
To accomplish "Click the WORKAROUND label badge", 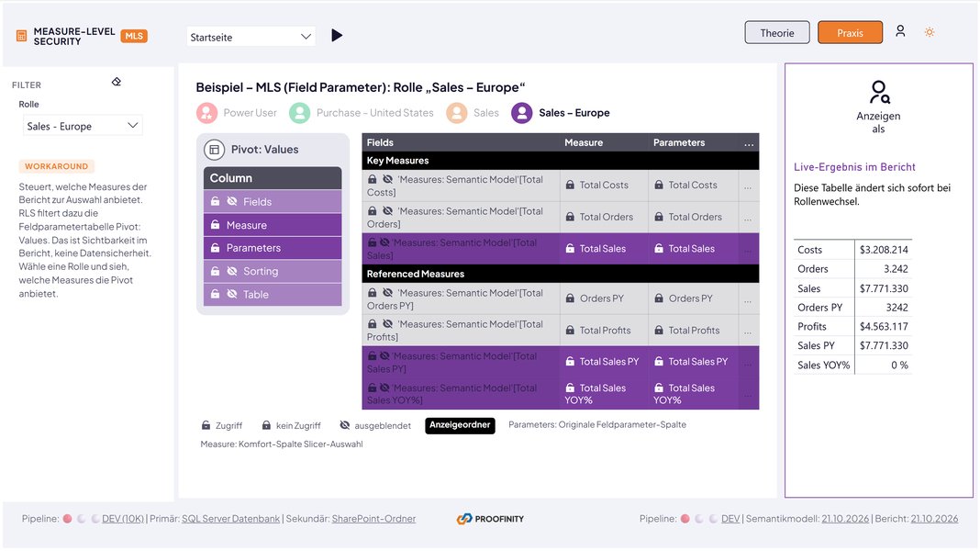I will click(56, 166).
